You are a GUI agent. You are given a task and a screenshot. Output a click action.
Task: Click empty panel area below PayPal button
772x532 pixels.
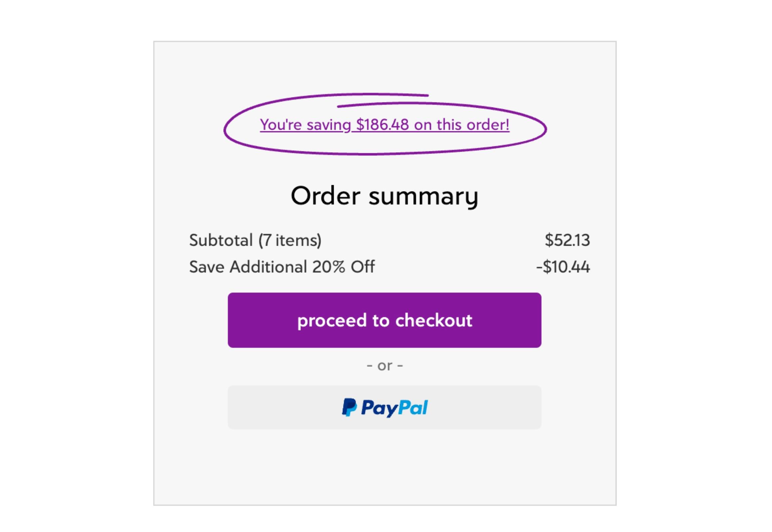(x=384, y=467)
